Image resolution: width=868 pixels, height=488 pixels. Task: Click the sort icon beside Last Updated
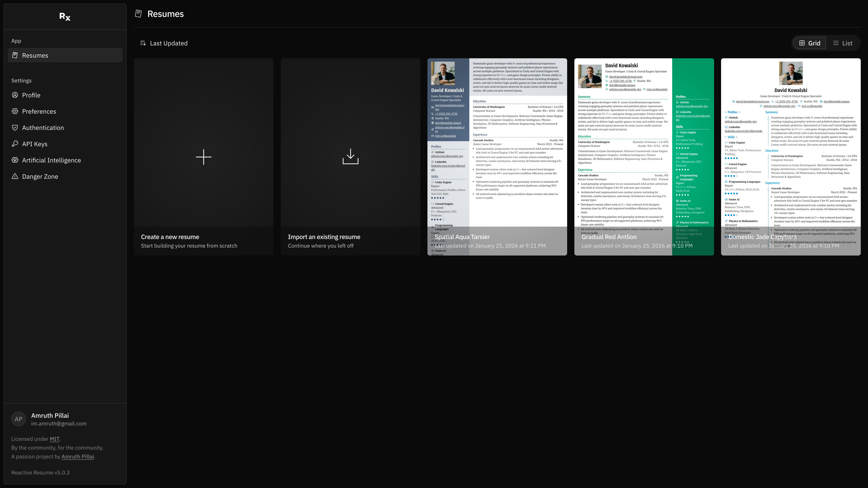[143, 43]
